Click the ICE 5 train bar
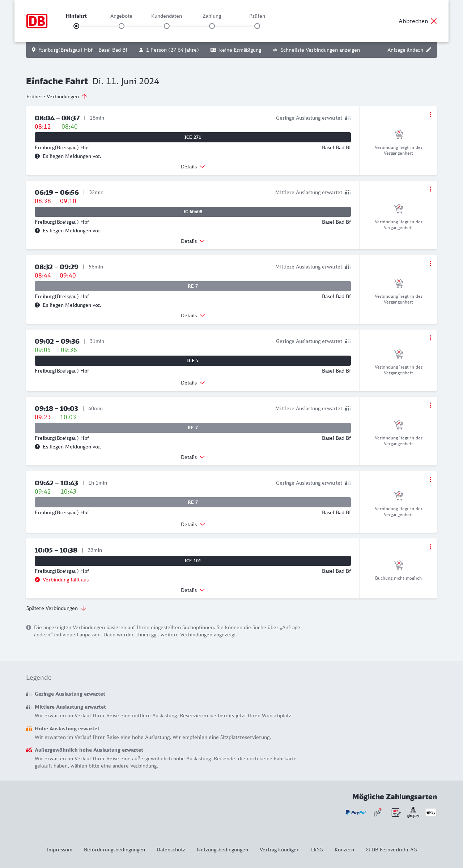 [x=193, y=361]
